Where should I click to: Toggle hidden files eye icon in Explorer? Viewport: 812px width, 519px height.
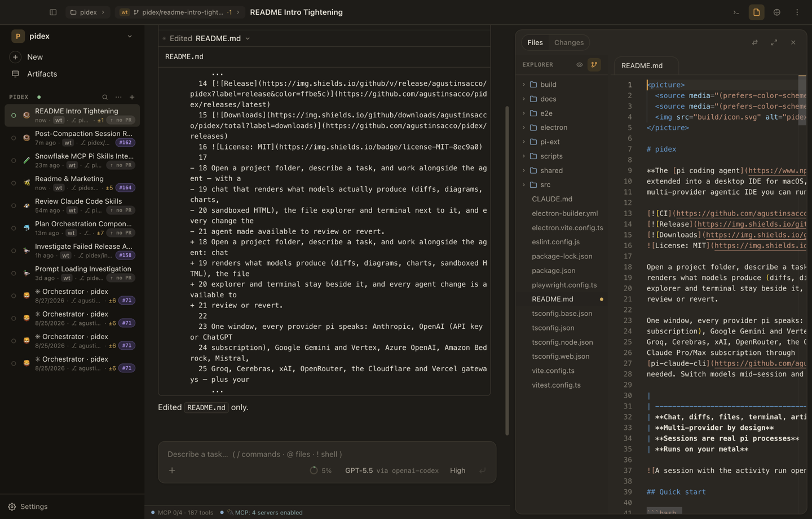coord(579,65)
